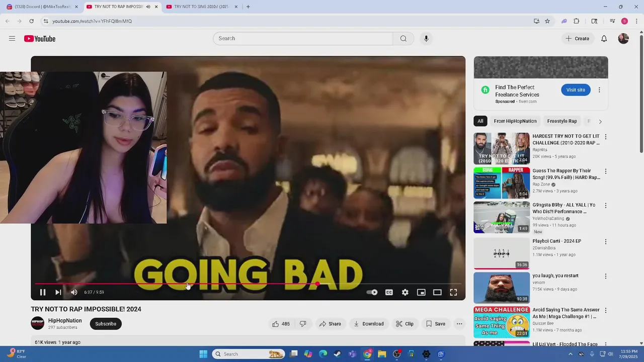The height and width of the screenshot is (362, 644).
Task: Open menu for 'you laugh, you restart' video
Action: tap(606, 276)
